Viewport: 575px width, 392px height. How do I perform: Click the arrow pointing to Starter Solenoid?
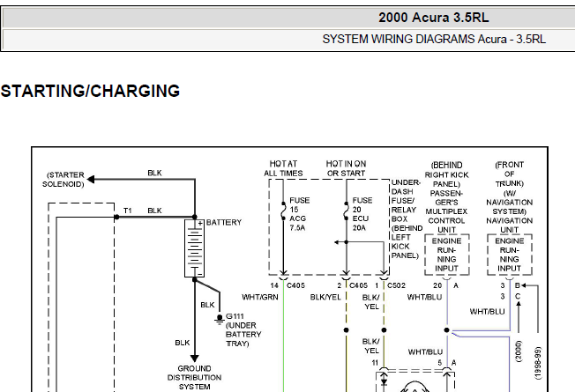(91, 179)
